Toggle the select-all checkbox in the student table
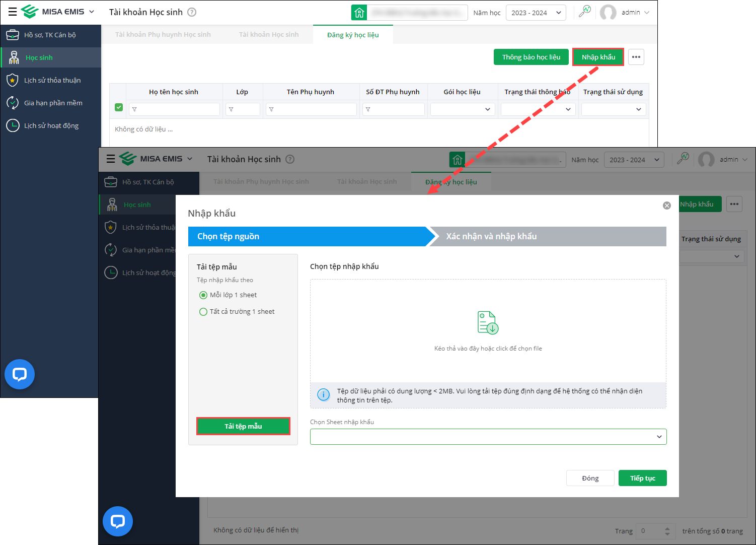 click(x=119, y=107)
